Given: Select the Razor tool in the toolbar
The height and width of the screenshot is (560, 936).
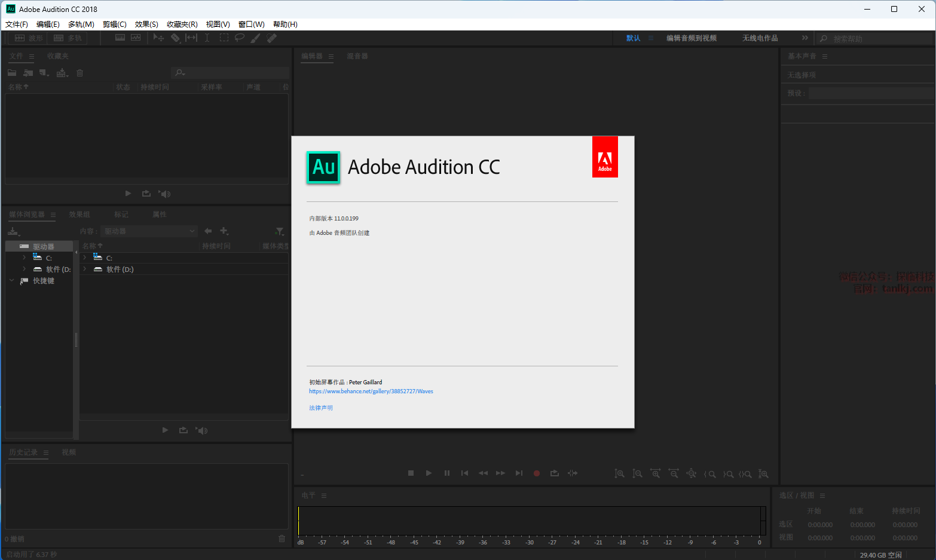Looking at the screenshot, I should tap(175, 38).
